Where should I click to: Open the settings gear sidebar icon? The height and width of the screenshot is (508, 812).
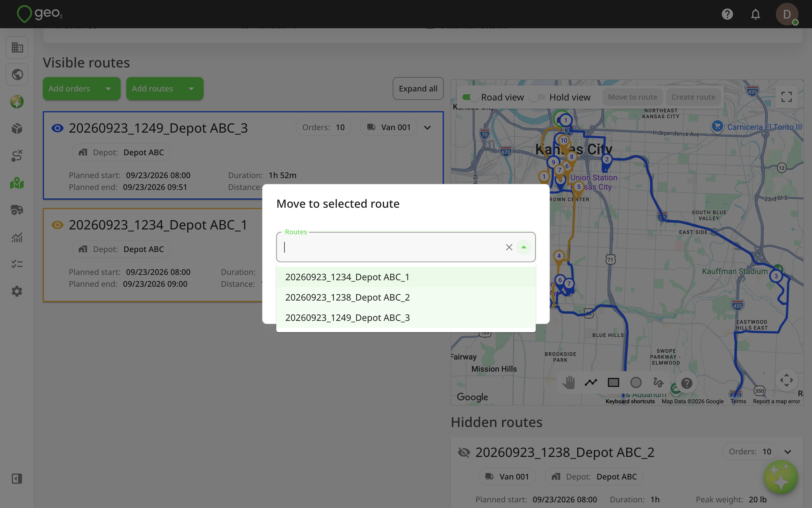click(17, 291)
